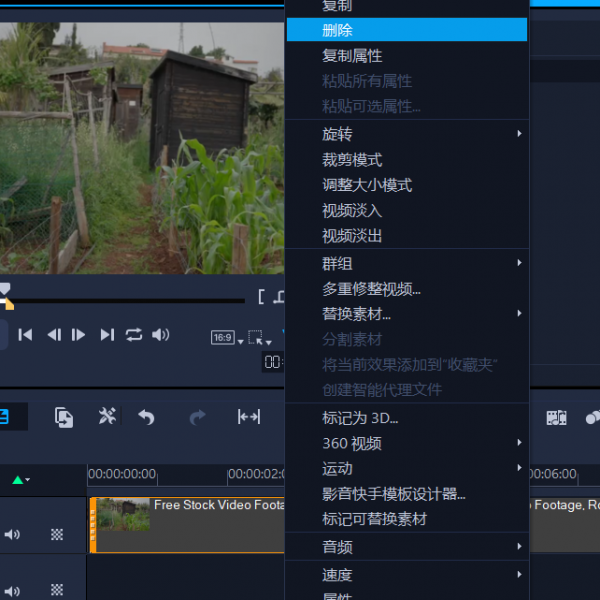Toggle repeat playback loop icon

point(134,335)
